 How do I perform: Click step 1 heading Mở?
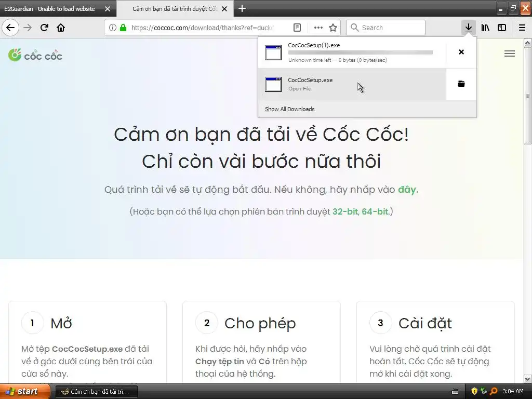[61, 323]
